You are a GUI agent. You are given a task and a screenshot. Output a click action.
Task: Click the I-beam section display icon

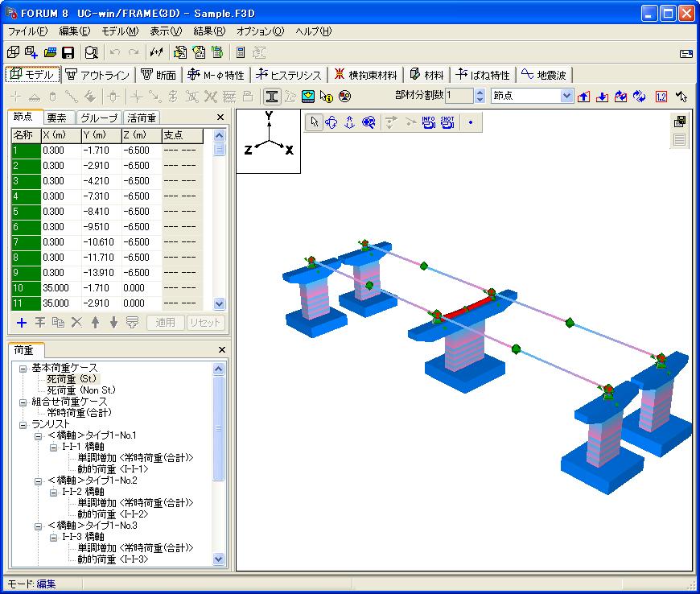tap(273, 96)
